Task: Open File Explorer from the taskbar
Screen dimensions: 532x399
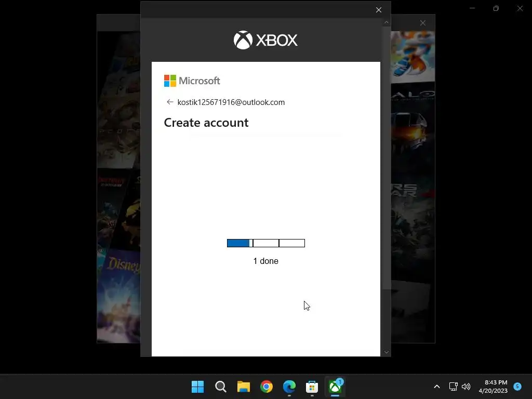Action: [244, 387]
